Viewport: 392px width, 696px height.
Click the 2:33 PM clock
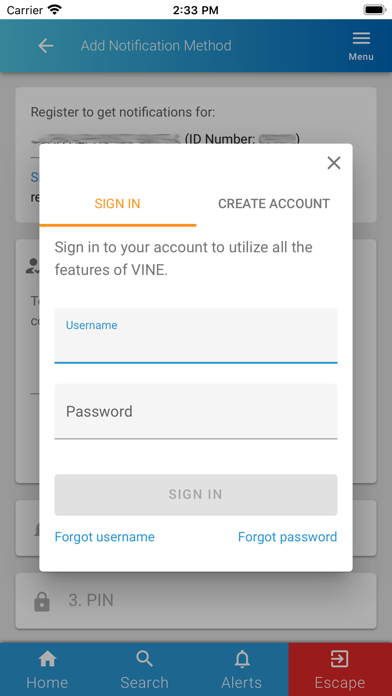click(195, 10)
